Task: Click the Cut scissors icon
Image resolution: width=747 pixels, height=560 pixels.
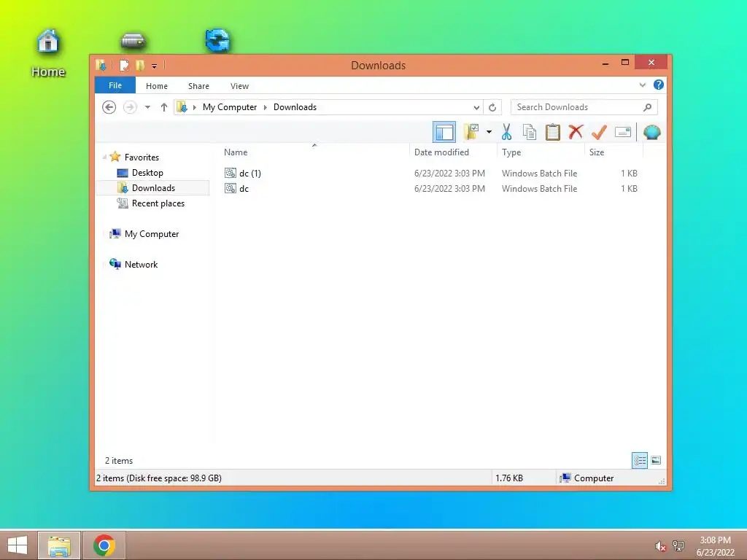Action: 506,132
